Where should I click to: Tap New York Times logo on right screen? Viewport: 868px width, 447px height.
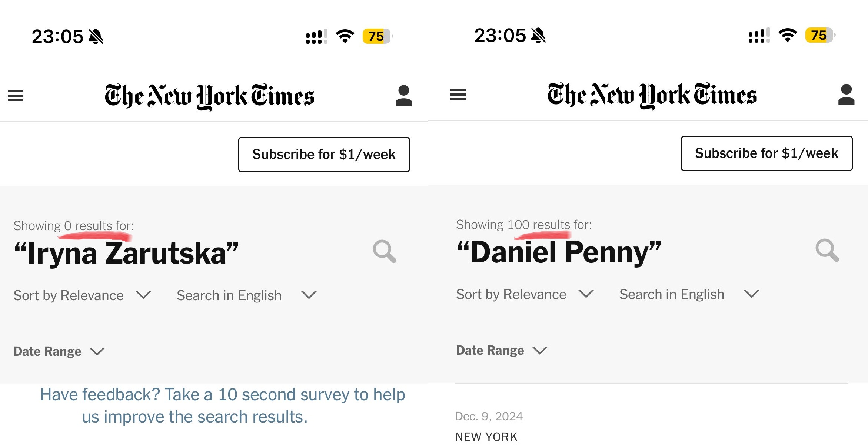click(652, 95)
